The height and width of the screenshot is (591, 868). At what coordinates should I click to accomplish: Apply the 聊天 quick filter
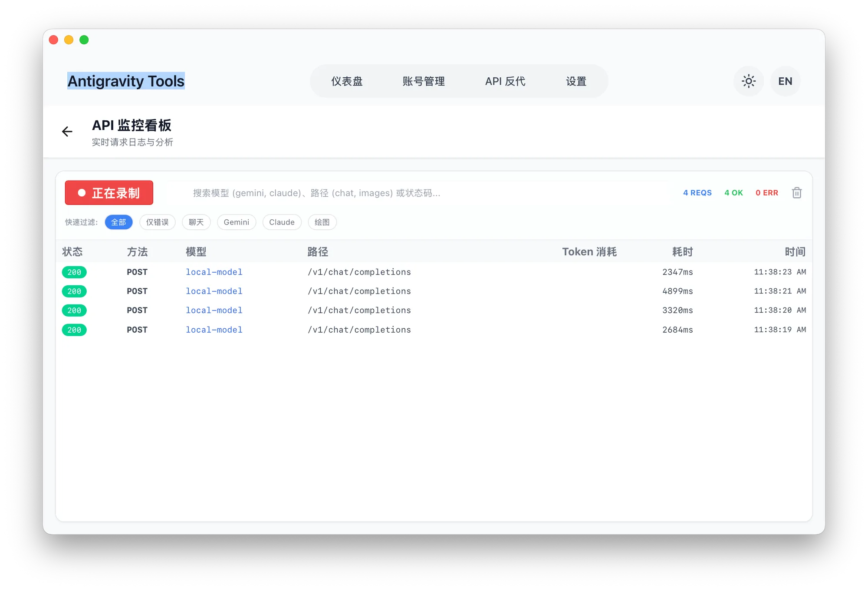(196, 222)
